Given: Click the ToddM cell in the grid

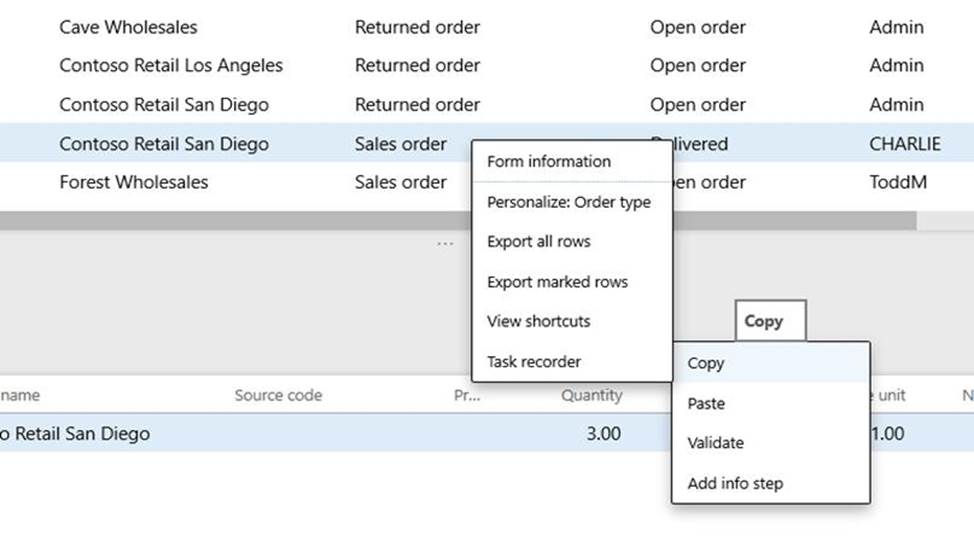Looking at the screenshot, I should pos(896,183).
